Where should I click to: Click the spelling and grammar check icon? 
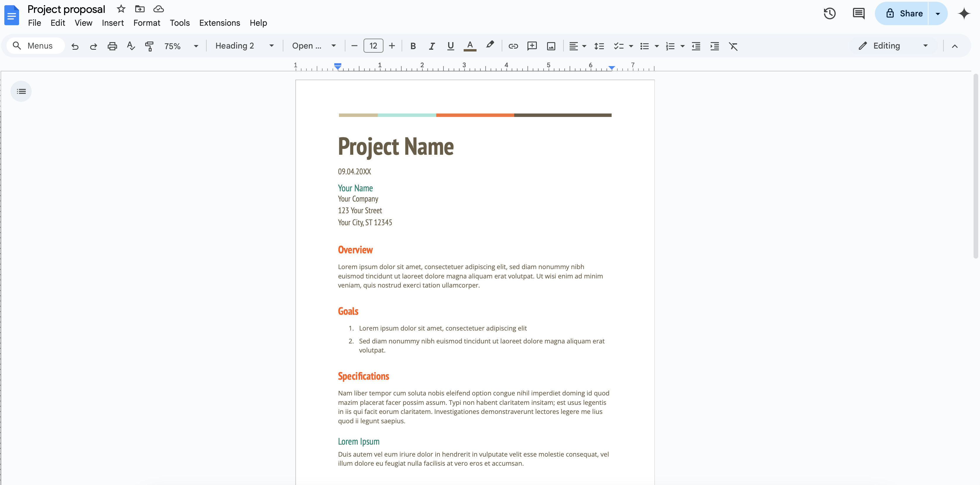click(x=131, y=46)
